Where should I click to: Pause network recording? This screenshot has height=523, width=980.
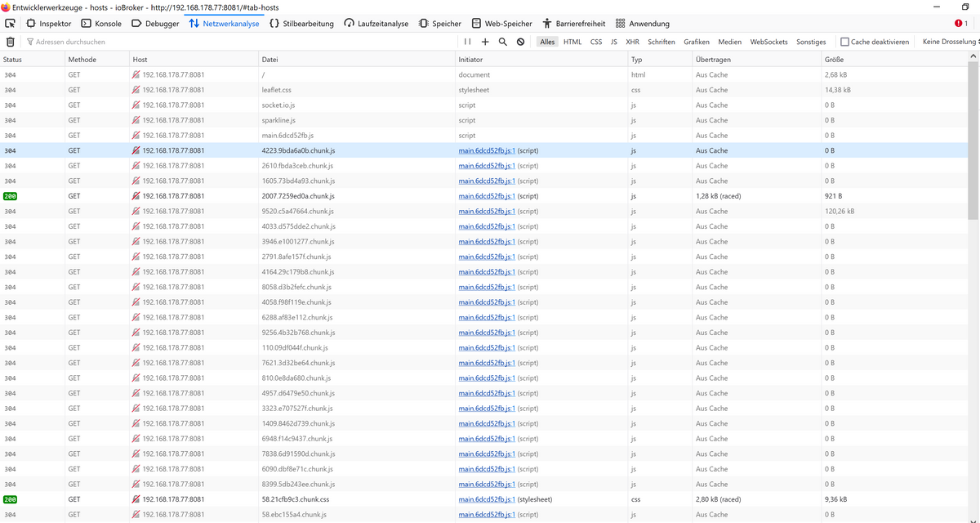[467, 42]
